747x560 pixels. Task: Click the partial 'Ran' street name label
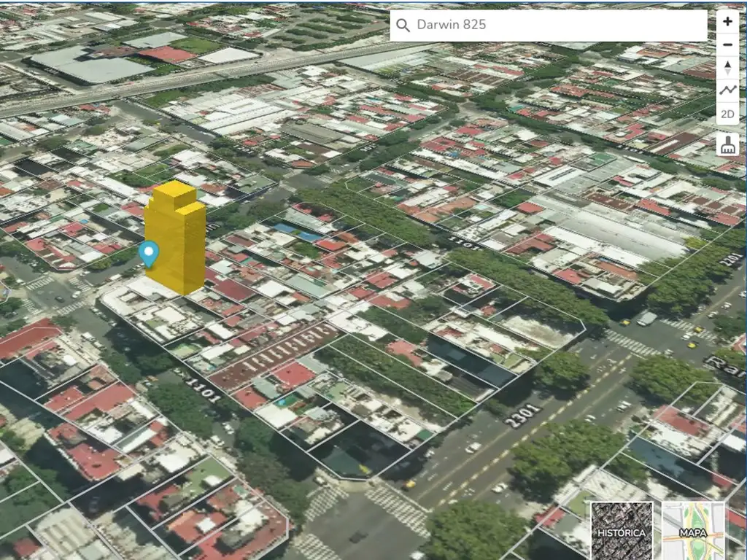(x=726, y=362)
